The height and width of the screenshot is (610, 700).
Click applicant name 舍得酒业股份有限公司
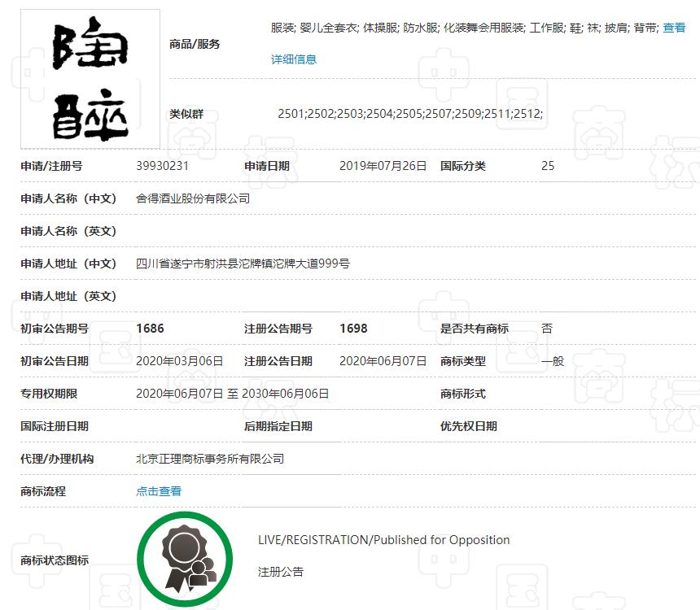(x=193, y=198)
